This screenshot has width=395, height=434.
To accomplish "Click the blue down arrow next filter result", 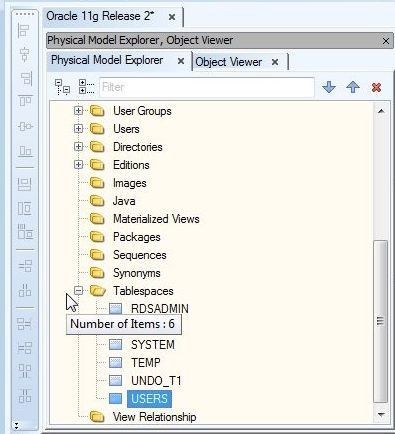I will [329, 88].
